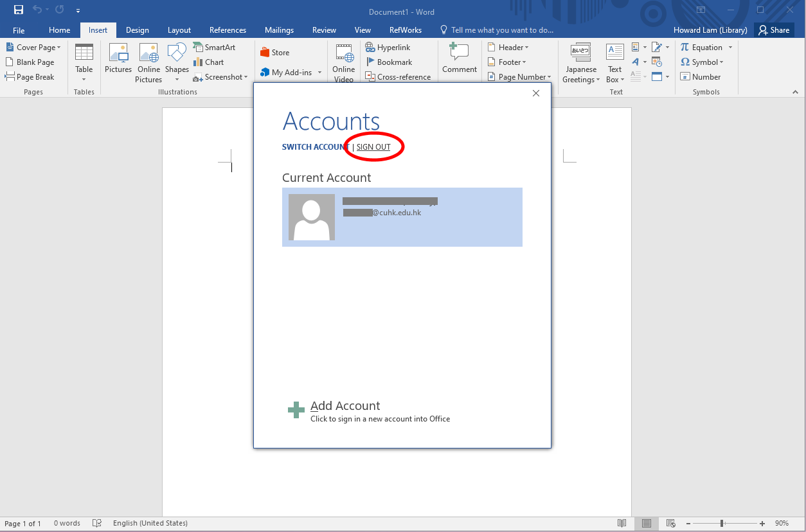Switch to Print Layout view
Viewport: 806px width, 532px height.
tap(647, 524)
